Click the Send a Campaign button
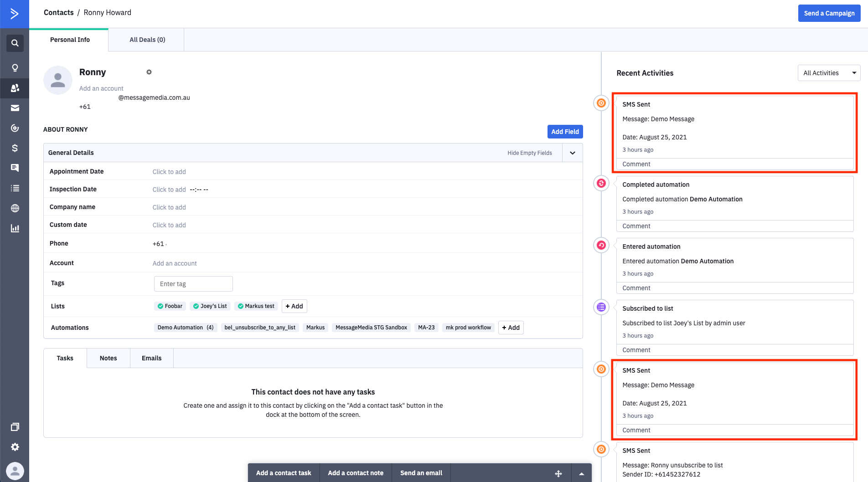 pyautogui.click(x=829, y=13)
